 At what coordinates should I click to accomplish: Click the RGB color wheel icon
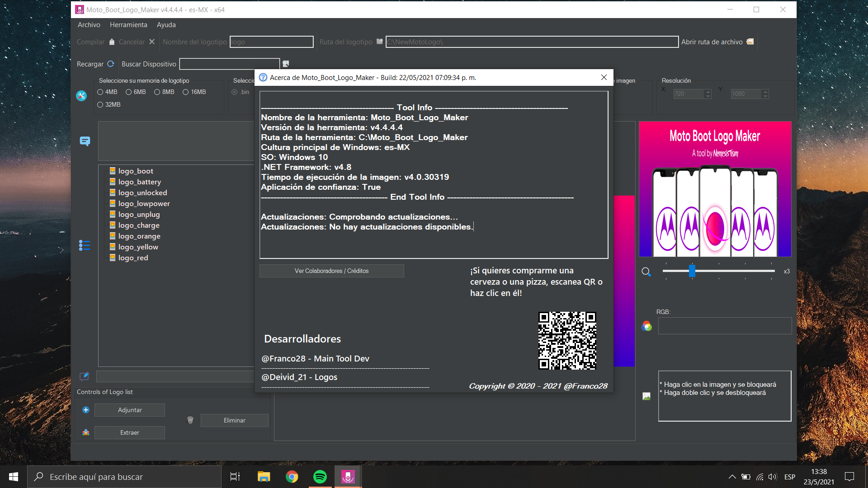pyautogui.click(x=646, y=326)
